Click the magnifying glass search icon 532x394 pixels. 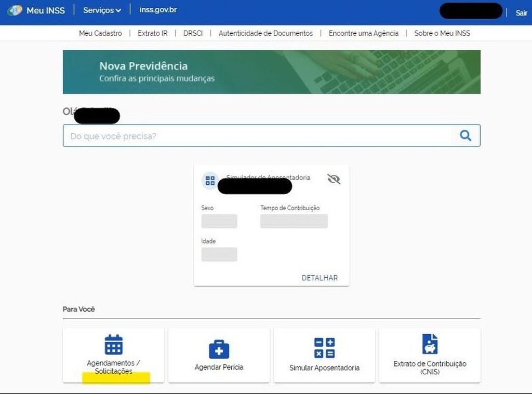pyautogui.click(x=465, y=135)
